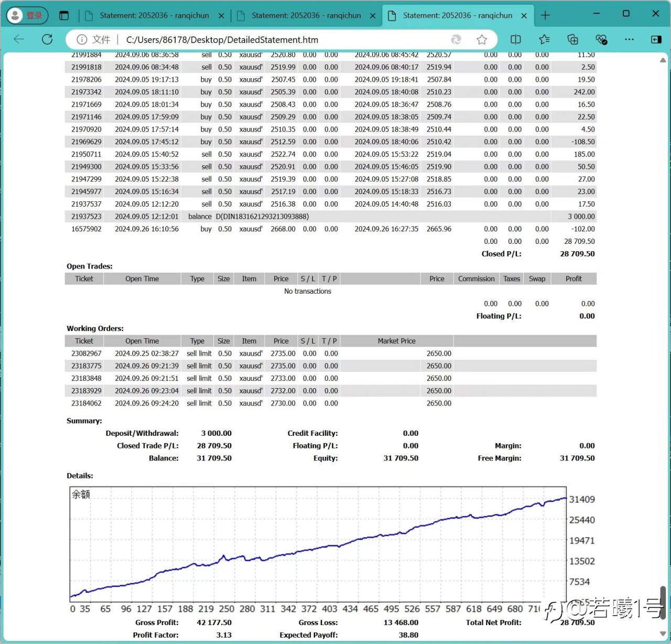
Task: Open the split screen icon
Action: (x=515, y=39)
